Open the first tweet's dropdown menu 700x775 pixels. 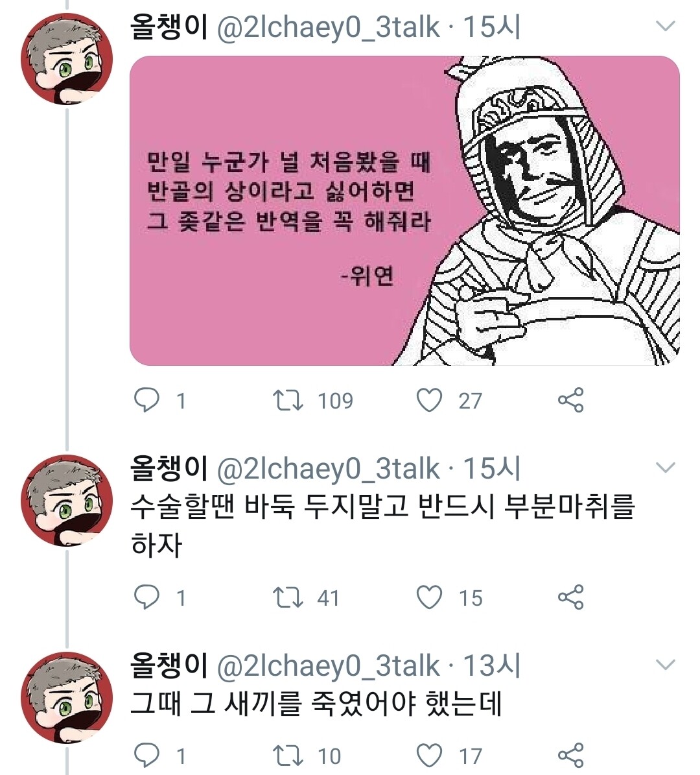pos(666,27)
